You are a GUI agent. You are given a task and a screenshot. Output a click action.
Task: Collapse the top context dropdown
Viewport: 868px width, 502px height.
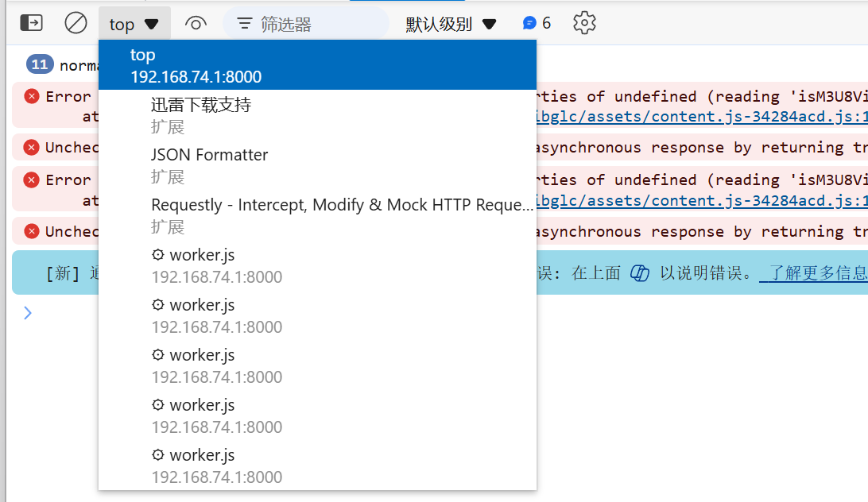click(134, 24)
